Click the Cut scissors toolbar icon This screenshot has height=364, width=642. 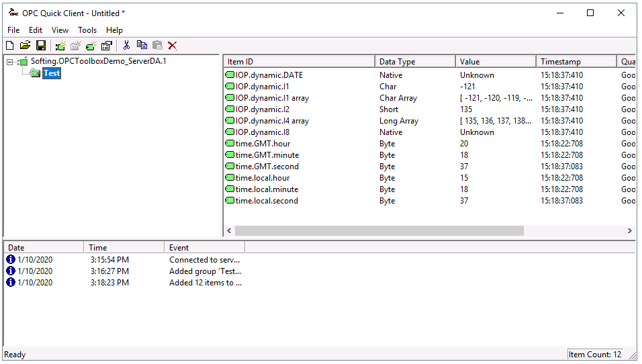point(126,46)
